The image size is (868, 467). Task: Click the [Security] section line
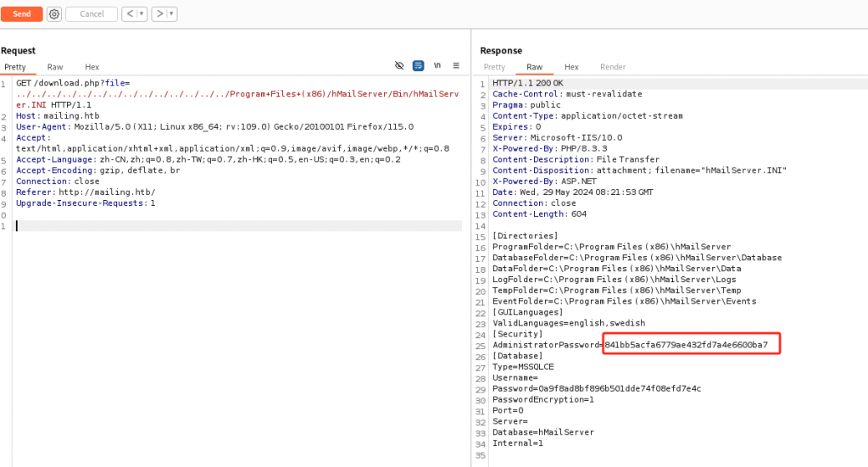coord(518,334)
